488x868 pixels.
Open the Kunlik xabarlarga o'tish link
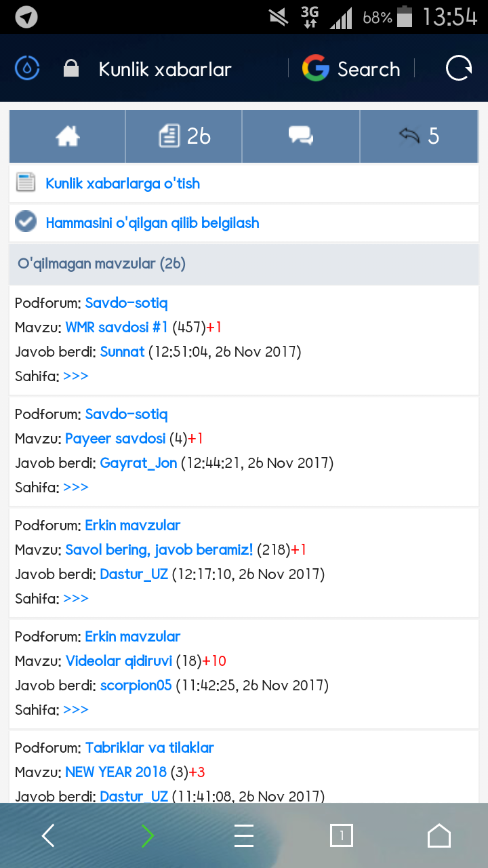(123, 184)
